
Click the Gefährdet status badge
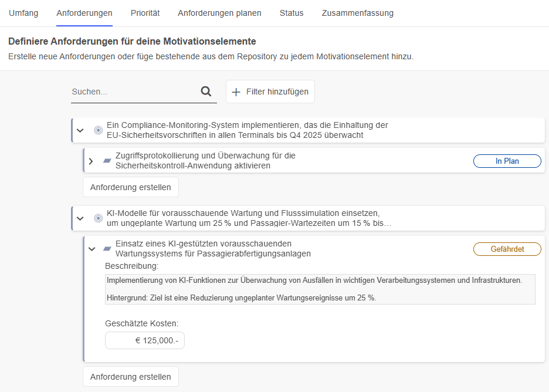tap(507, 249)
